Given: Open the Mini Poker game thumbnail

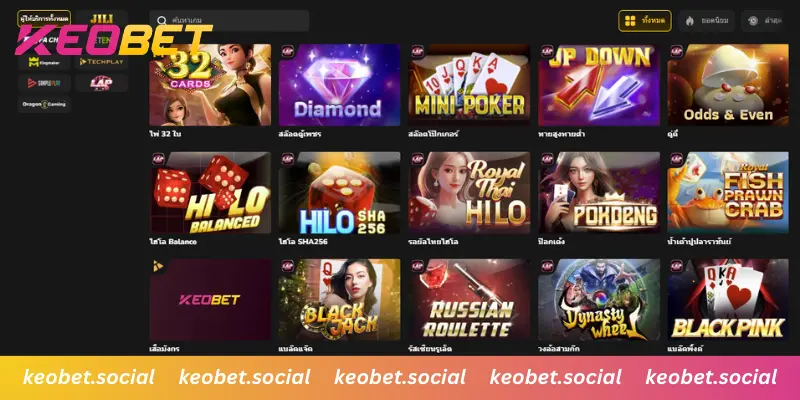Looking at the screenshot, I should pos(469,85).
